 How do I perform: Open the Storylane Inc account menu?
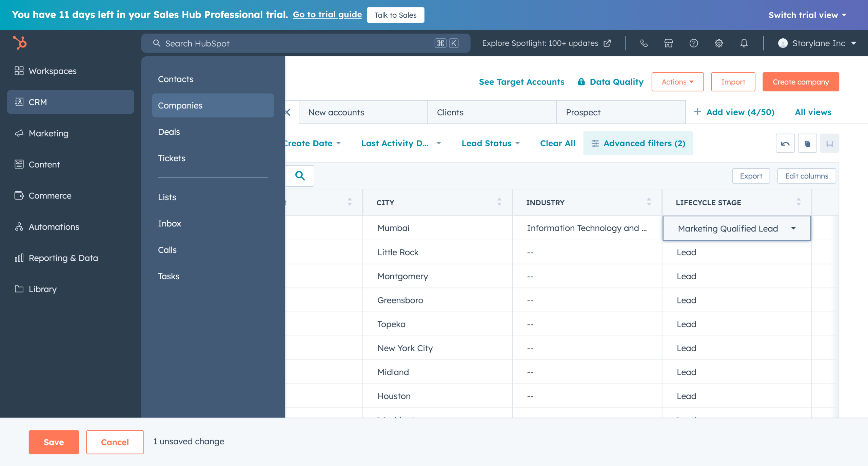pos(817,43)
